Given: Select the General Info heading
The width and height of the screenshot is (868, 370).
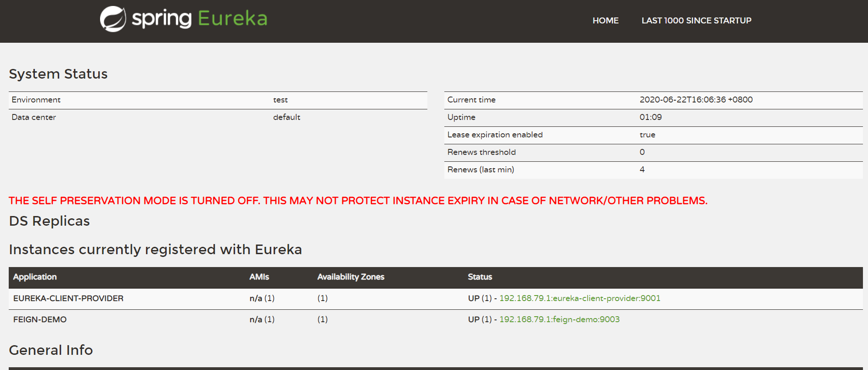Looking at the screenshot, I should 51,350.
